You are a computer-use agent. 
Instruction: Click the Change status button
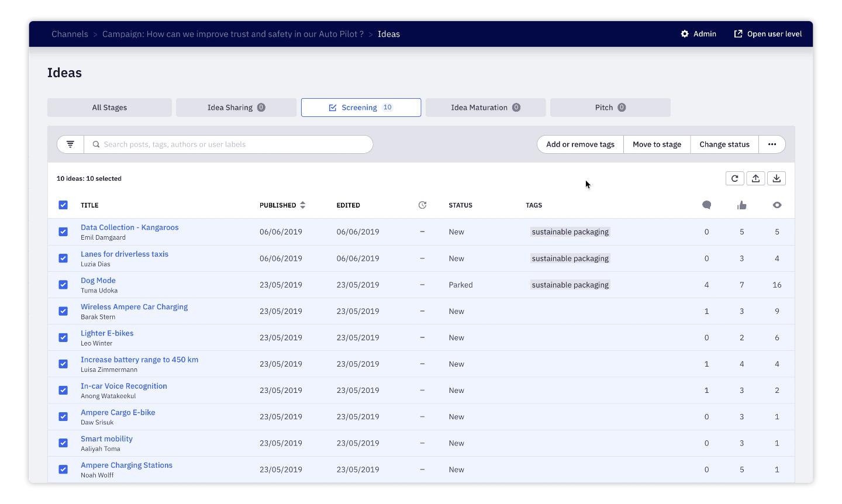[724, 144]
